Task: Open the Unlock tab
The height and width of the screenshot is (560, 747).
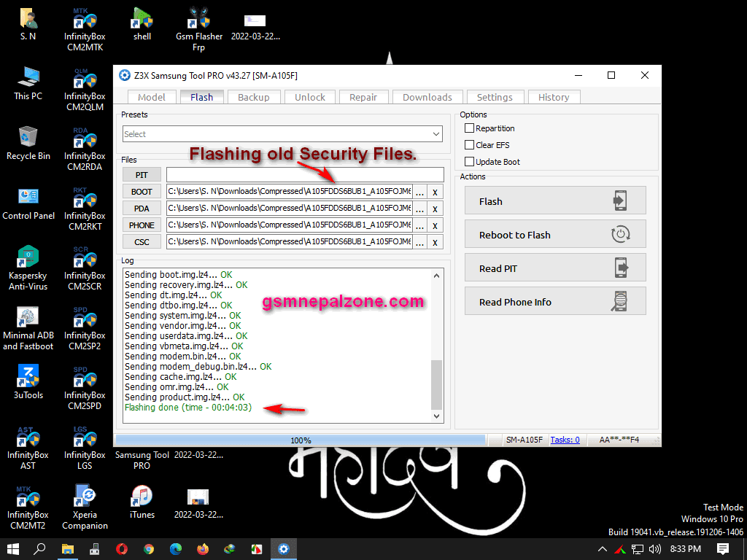Action: pyautogui.click(x=309, y=97)
